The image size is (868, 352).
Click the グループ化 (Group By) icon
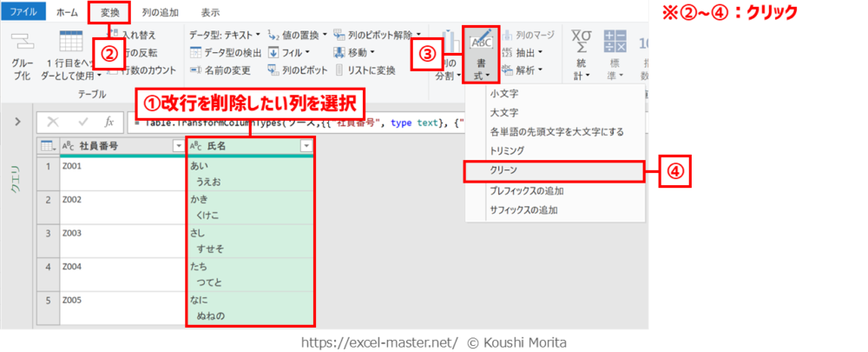[21, 43]
